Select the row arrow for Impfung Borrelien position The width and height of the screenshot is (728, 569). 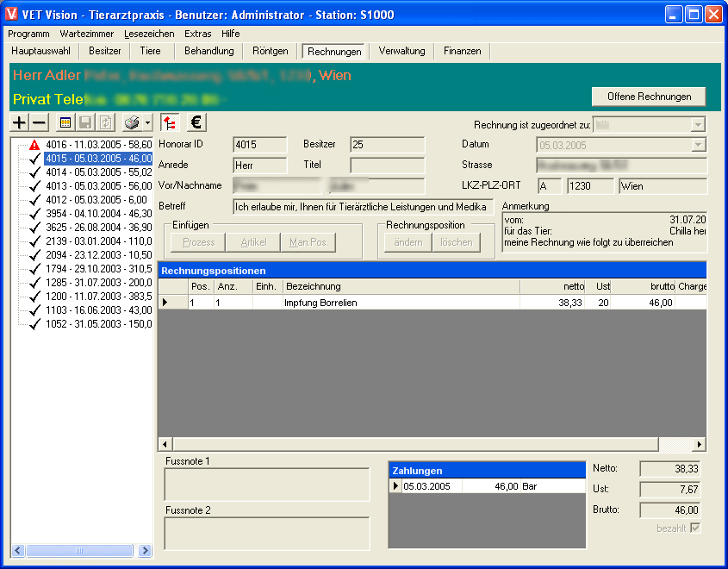[165, 303]
